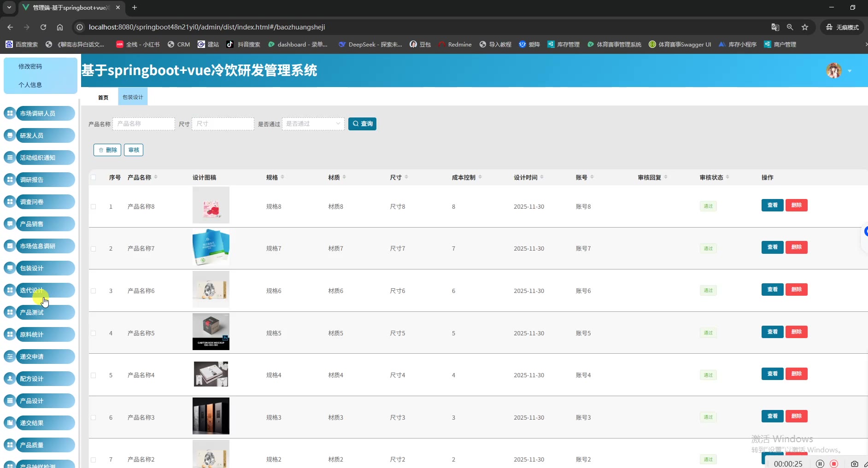Screen dimensions: 868x468
Task: Pause the screen recording
Action: point(820,464)
